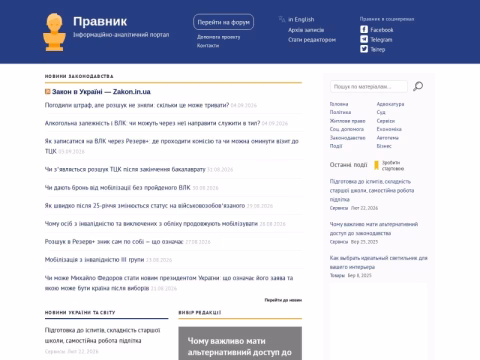The image size is (480, 360).
Task: Open article Розшук в Резерв+ зник сам
Action: [x=114, y=242]
